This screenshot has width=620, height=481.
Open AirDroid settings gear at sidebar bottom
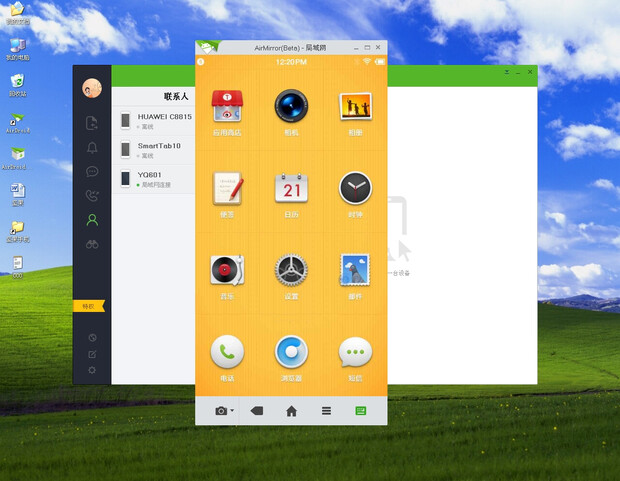pos(92,370)
